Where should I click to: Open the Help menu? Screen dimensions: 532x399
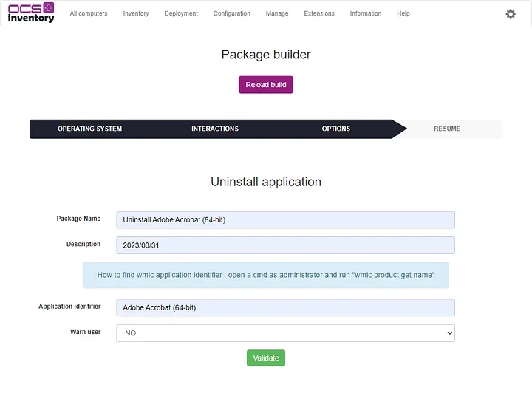pos(403,13)
